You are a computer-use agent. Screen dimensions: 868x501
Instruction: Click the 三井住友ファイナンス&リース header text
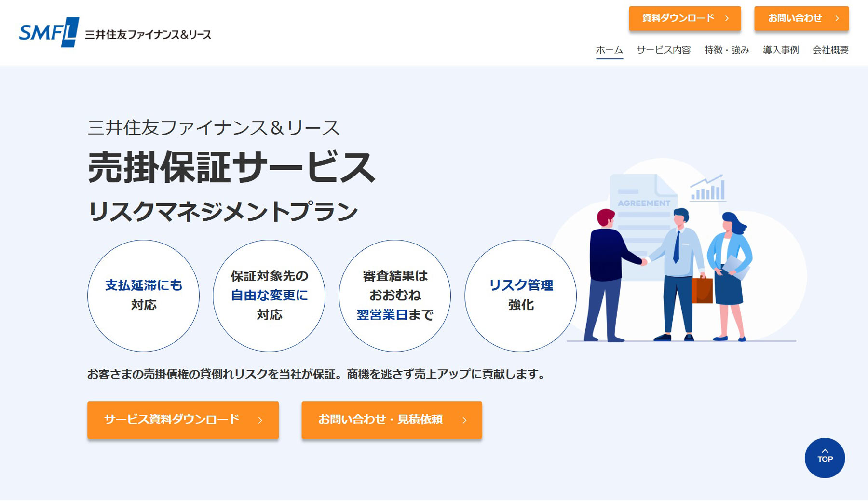tap(148, 35)
